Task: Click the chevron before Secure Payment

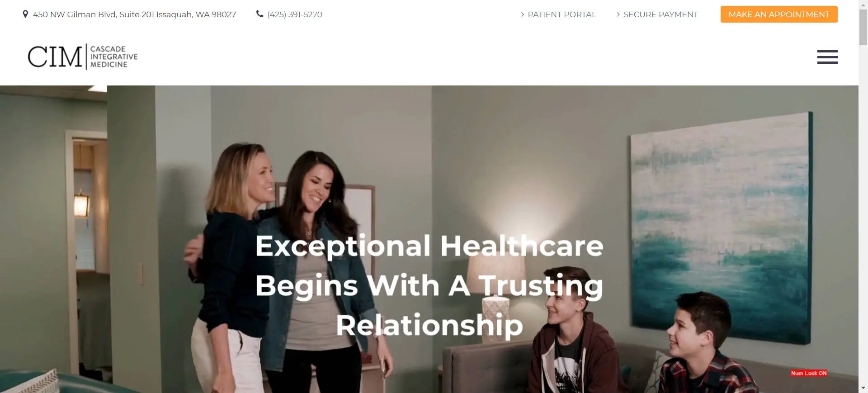Action: (618, 14)
